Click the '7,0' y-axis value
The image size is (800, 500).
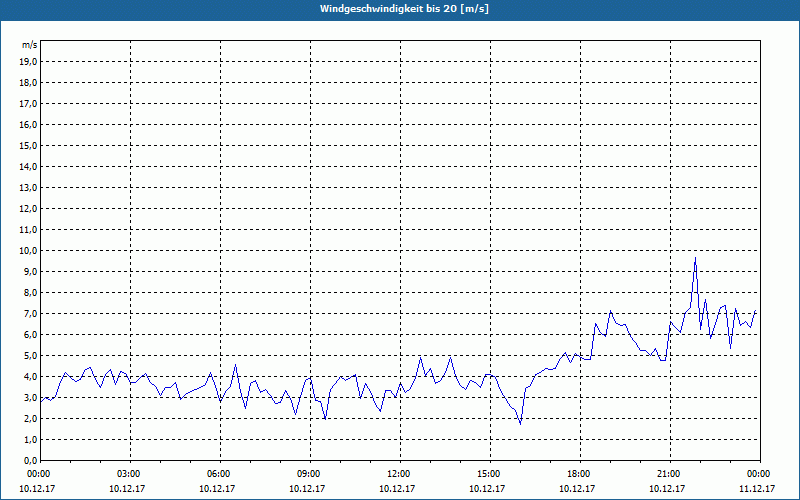point(31,314)
